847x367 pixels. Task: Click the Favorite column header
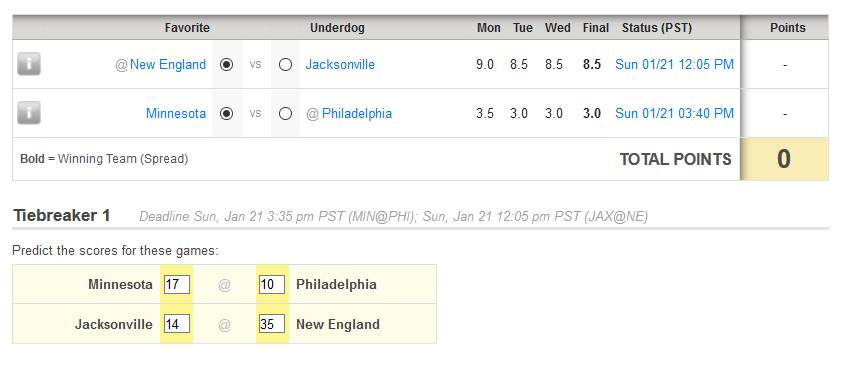[x=187, y=28]
